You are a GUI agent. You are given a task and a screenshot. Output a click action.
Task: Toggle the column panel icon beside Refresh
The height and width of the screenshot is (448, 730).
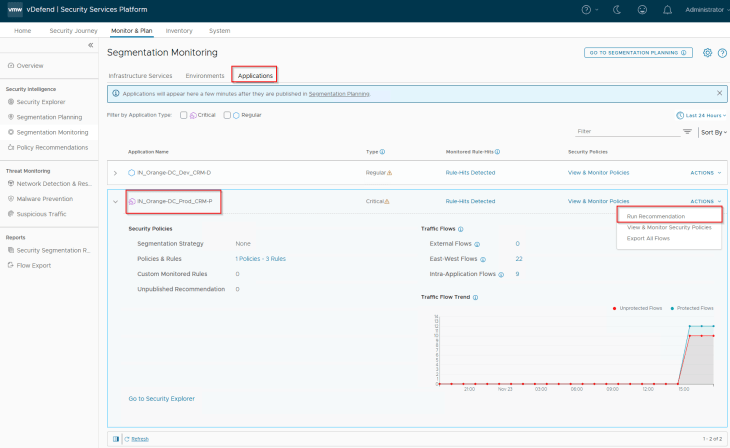coord(117,438)
